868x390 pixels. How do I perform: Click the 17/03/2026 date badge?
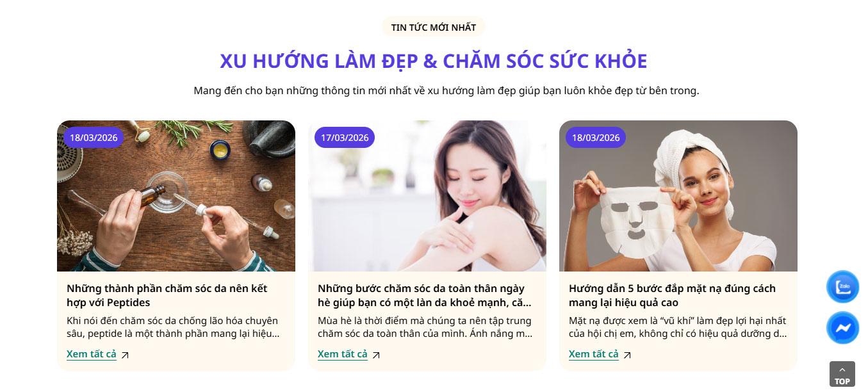coord(345,138)
